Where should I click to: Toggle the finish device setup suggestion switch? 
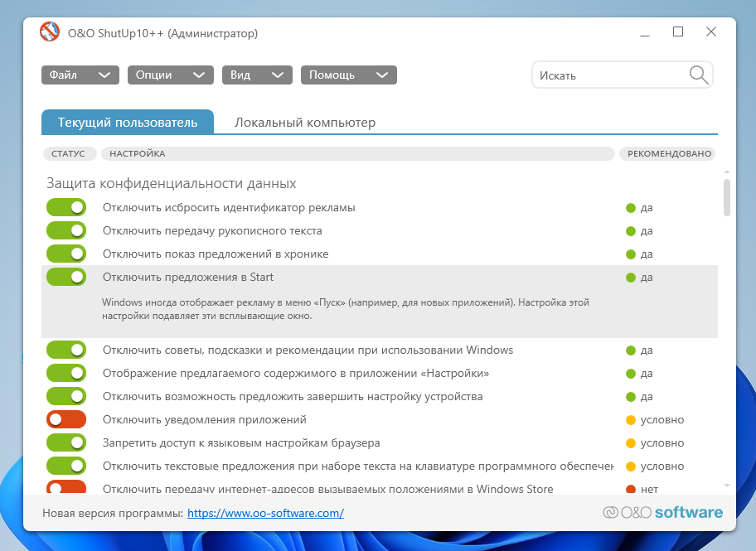[x=66, y=396]
